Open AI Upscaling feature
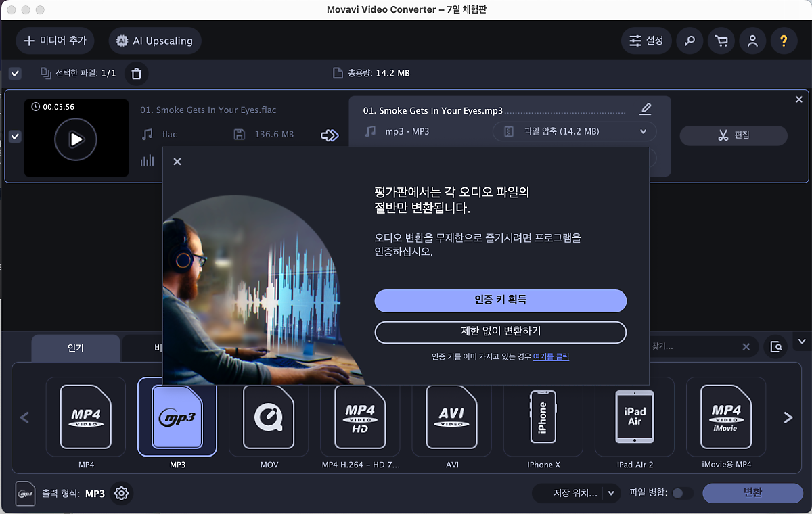 [x=155, y=41]
